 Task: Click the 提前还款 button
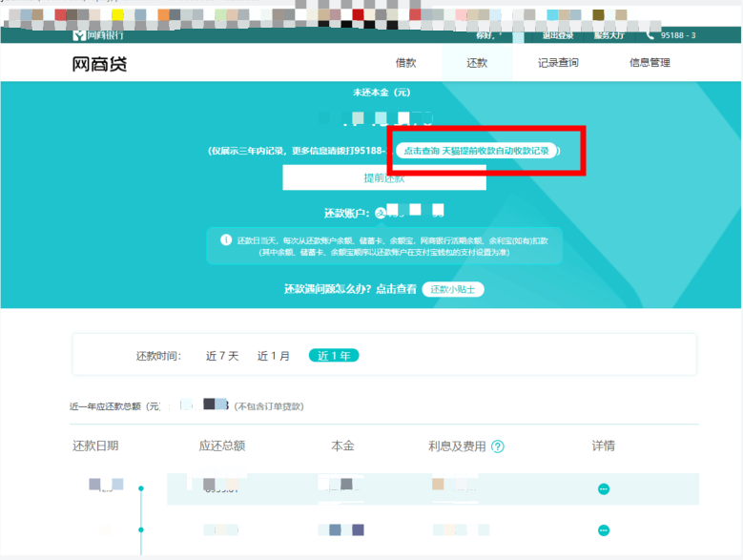[x=384, y=177]
